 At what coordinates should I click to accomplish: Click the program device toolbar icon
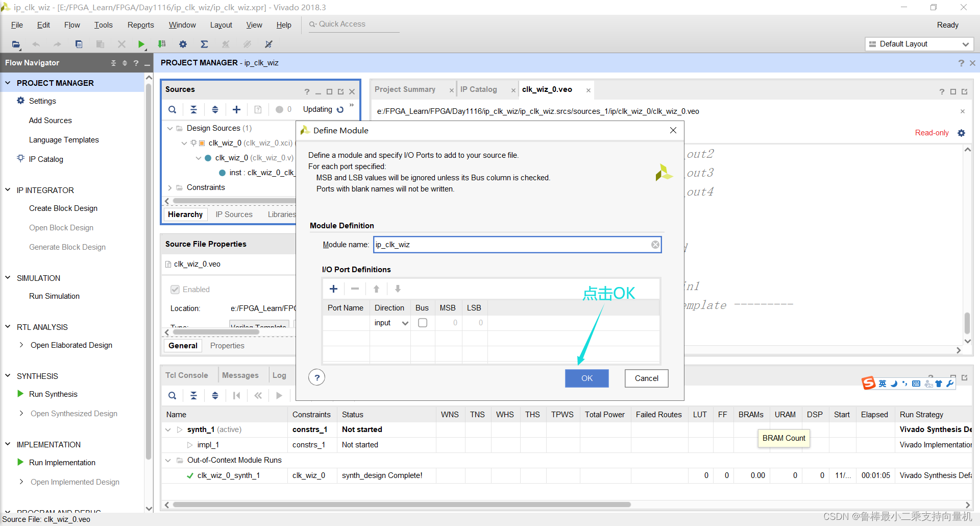click(162, 44)
